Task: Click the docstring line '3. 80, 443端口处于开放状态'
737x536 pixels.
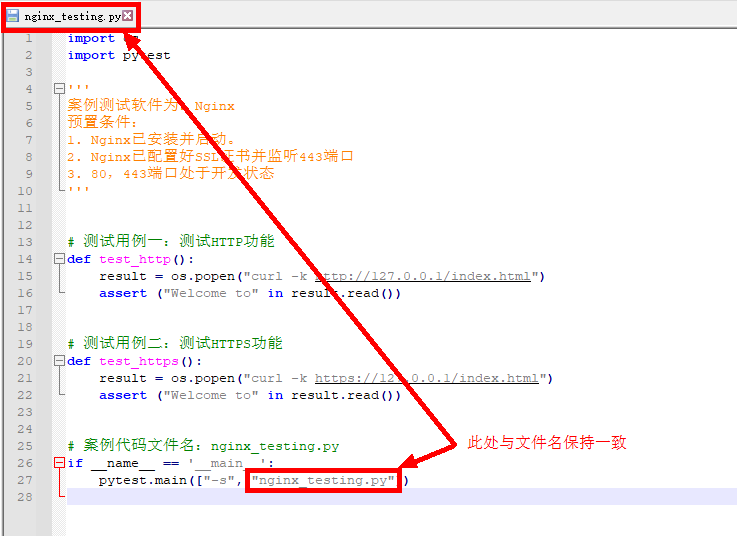Action: [x=171, y=173]
